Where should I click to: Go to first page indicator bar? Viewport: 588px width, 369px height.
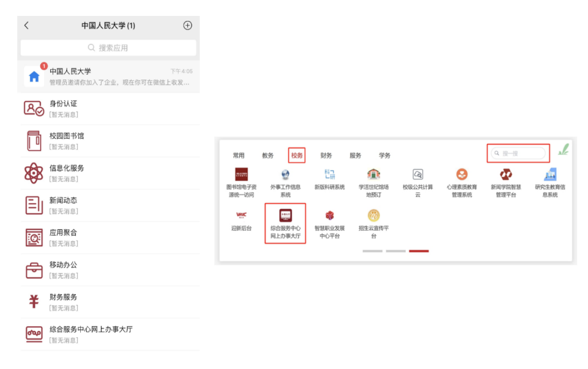pos(372,251)
